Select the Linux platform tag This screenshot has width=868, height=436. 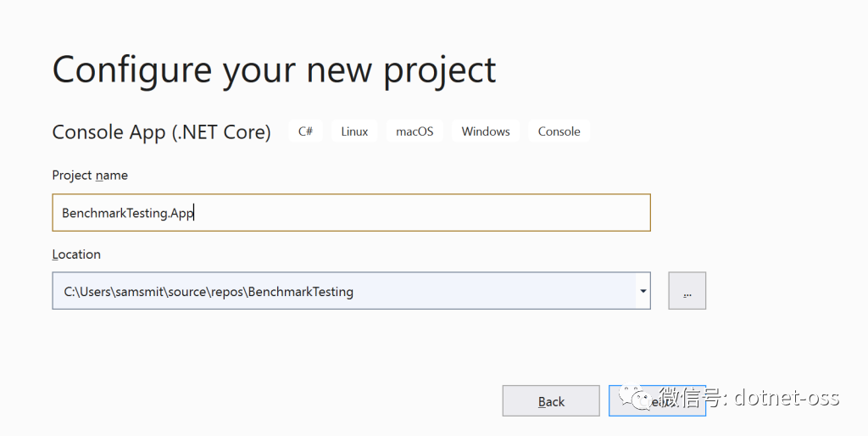(x=354, y=131)
